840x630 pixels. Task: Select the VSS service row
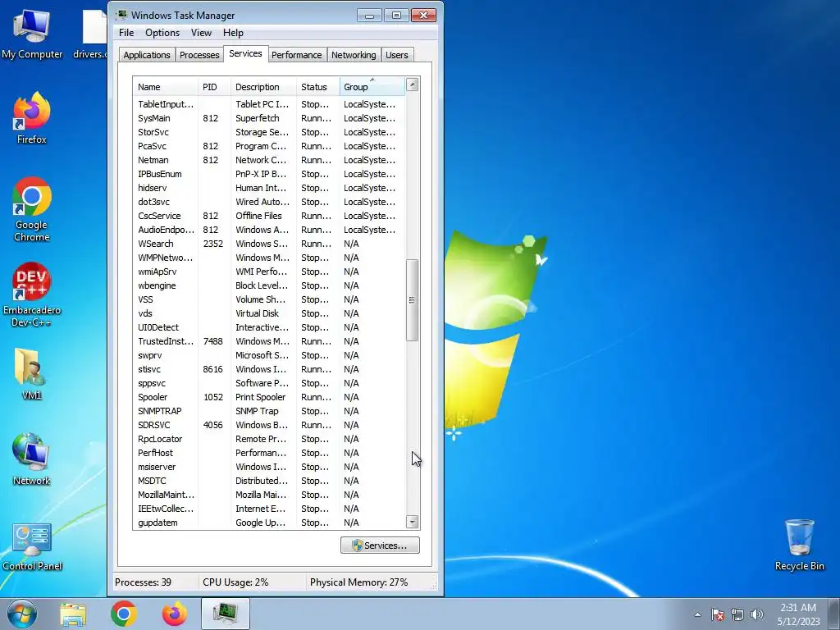click(269, 299)
